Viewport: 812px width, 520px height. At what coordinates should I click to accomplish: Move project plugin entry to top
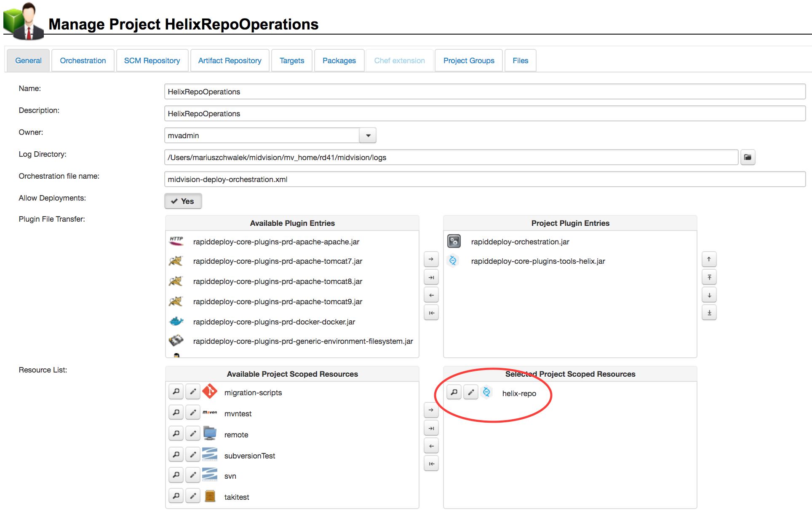(x=709, y=277)
